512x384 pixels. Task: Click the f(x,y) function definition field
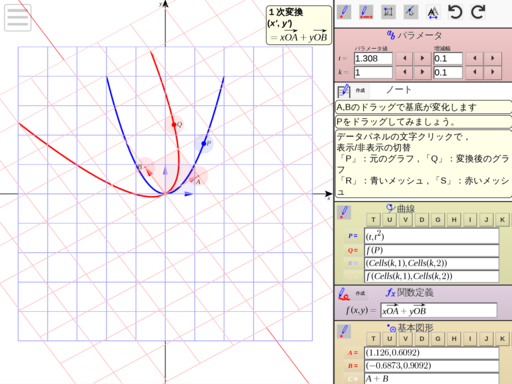tap(439, 311)
